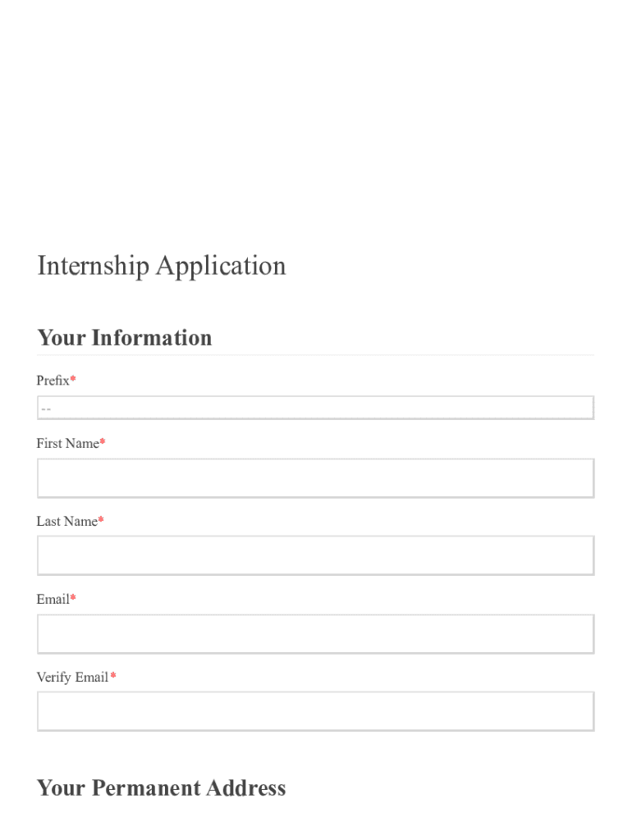The height and width of the screenshot is (840, 632).
Task: Click the Your Permanent Address heading
Action: (x=162, y=788)
